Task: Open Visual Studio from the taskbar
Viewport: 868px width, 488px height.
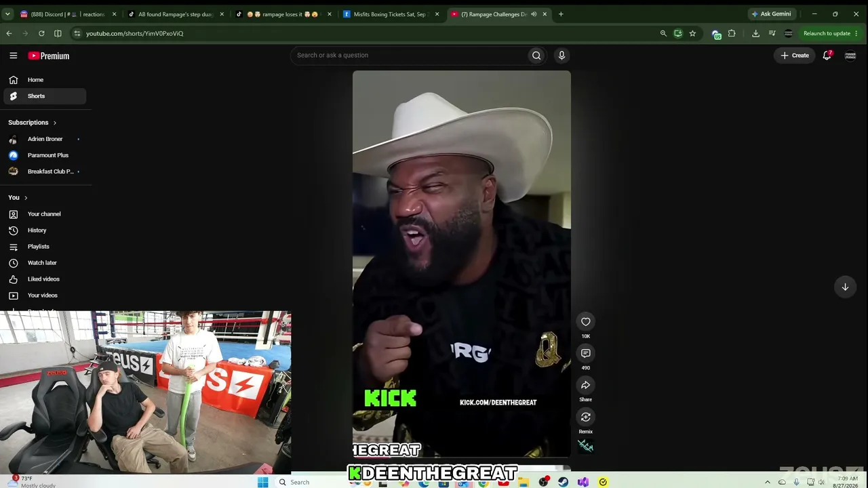Action: tap(583, 482)
